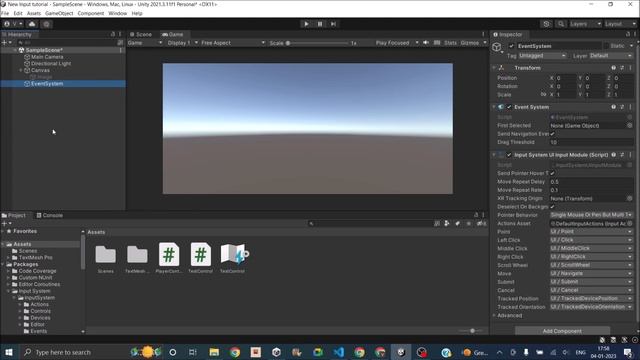Select the TestControl C# script asset
The image size is (640, 360).
[x=200, y=257]
